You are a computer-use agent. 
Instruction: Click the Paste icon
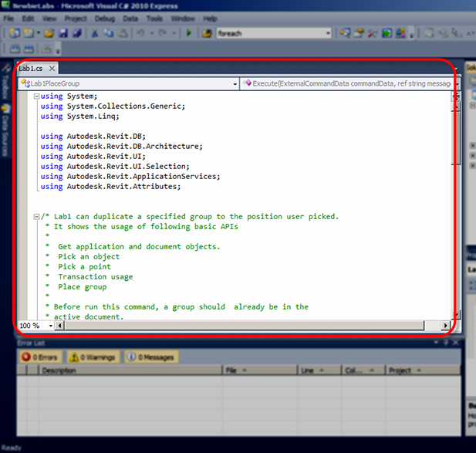point(123,32)
